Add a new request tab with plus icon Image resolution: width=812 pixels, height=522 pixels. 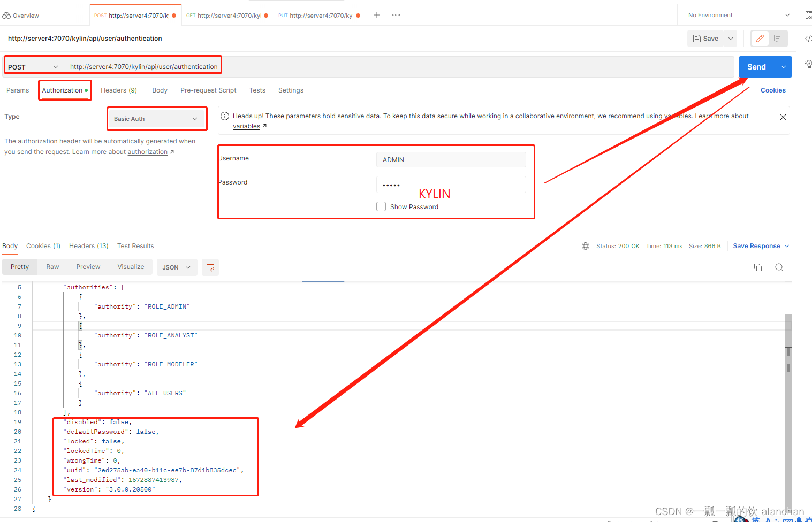click(377, 15)
